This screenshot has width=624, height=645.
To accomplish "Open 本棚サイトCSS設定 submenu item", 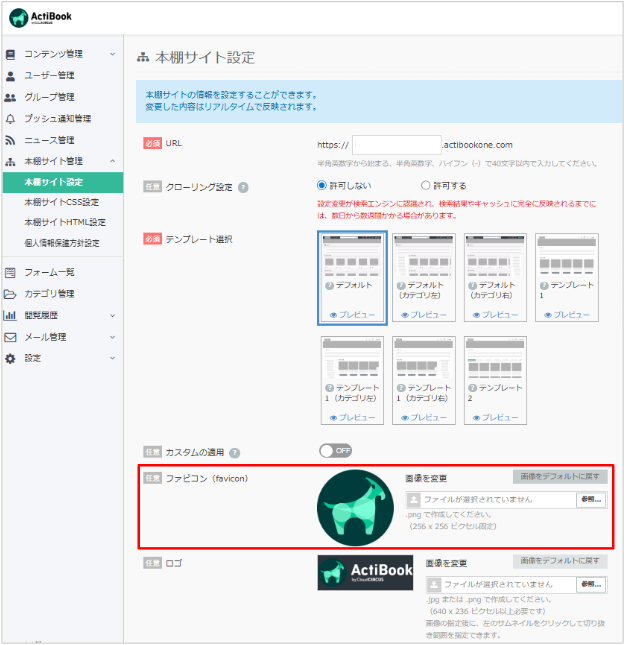I will tap(64, 202).
